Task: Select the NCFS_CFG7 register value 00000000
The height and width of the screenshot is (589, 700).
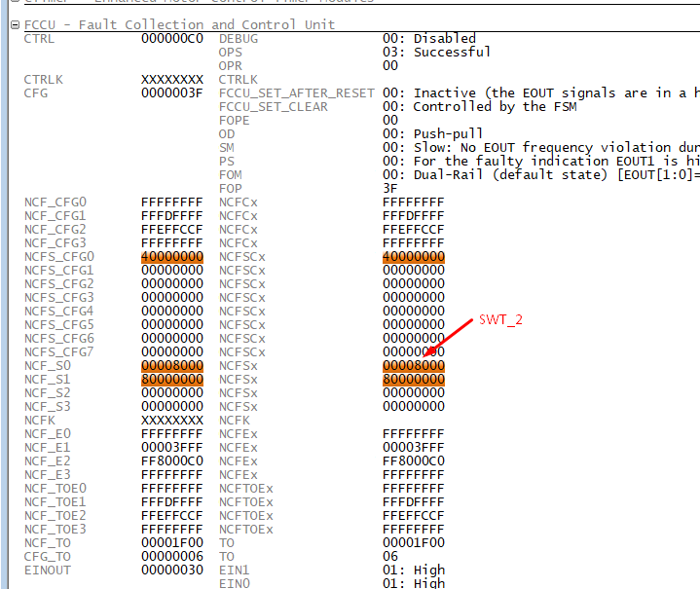Action: click(x=172, y=351)
